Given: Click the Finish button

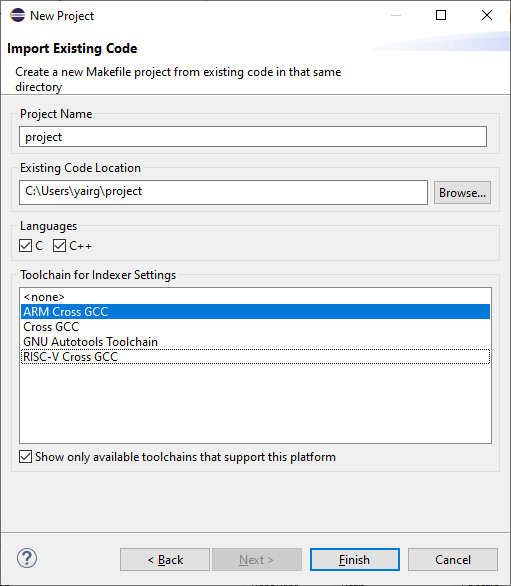Looking at the screenshot, I should click(355, 559).
